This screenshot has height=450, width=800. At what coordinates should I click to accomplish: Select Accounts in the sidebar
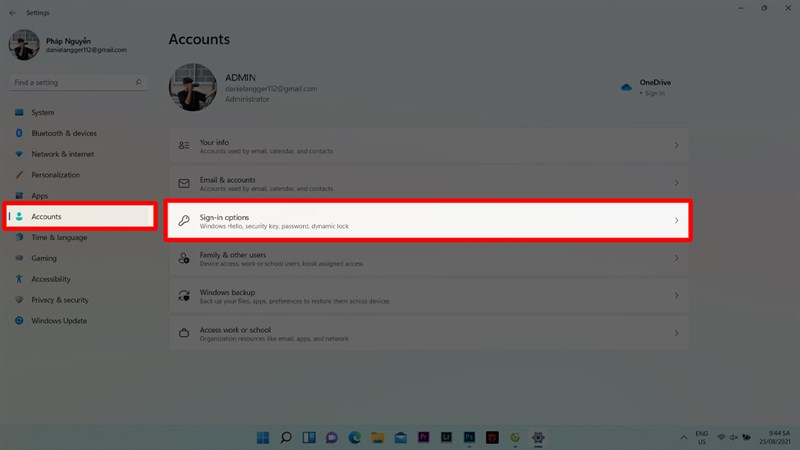[x=80, y=216]
